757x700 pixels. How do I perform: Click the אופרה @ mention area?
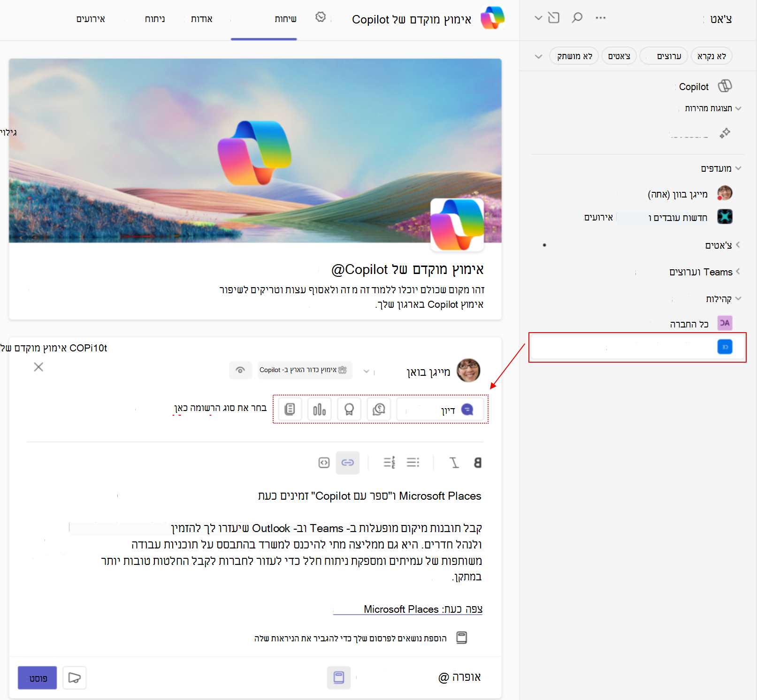click(x=459, y=677)
